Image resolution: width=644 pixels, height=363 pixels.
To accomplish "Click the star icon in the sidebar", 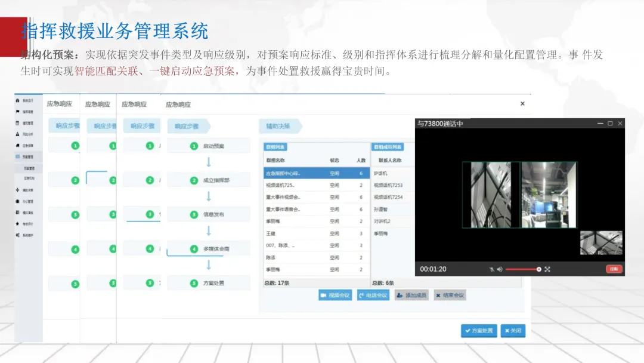I will coord(18,224).
